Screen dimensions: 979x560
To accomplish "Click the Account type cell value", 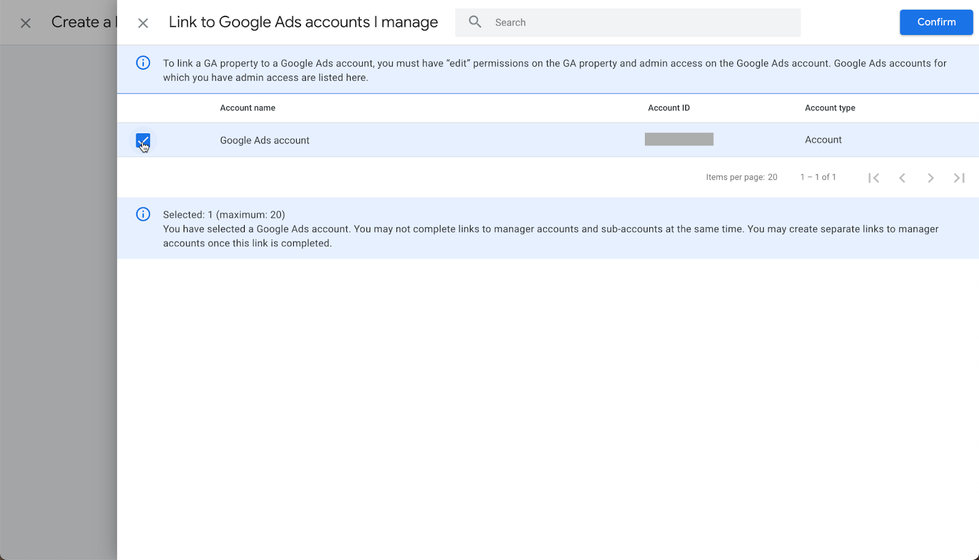I will pyautogui.click(x=823, y=140).
